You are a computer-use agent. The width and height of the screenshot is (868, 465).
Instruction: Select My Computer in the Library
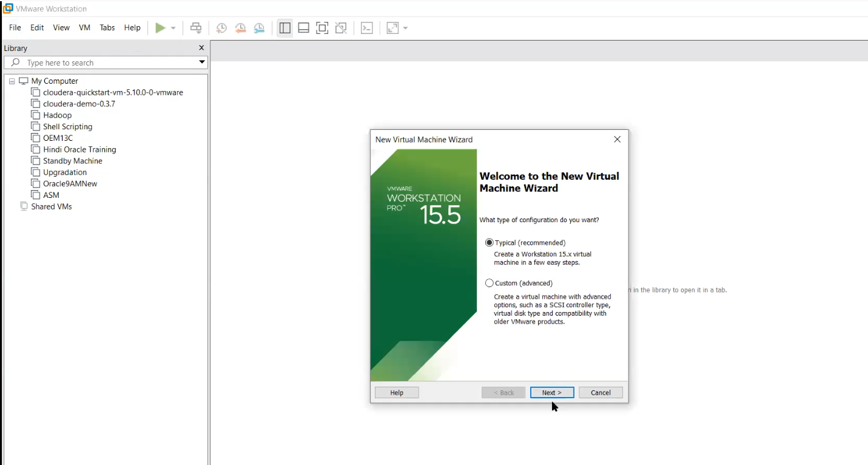pyautogui.click(x=55, y=81)
